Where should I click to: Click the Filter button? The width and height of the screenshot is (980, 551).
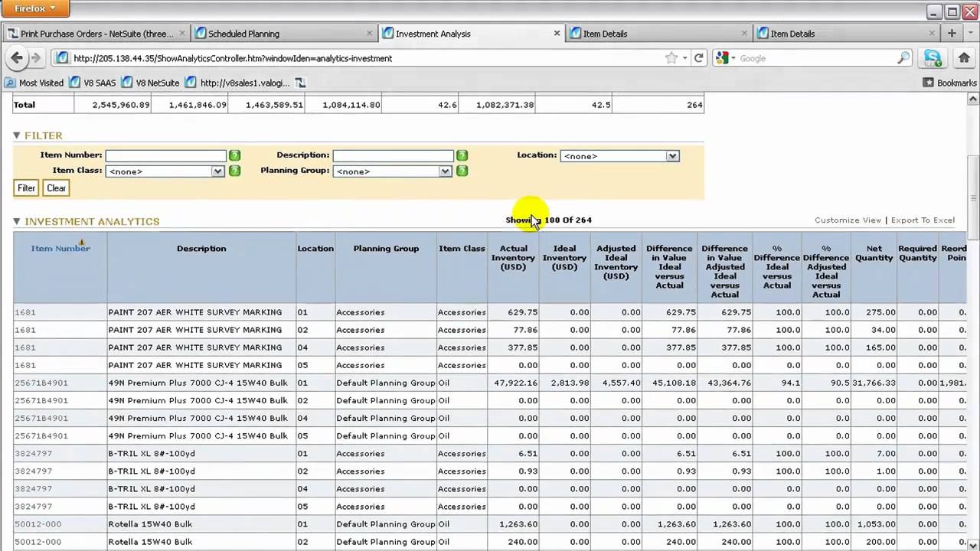click(26, 188)
